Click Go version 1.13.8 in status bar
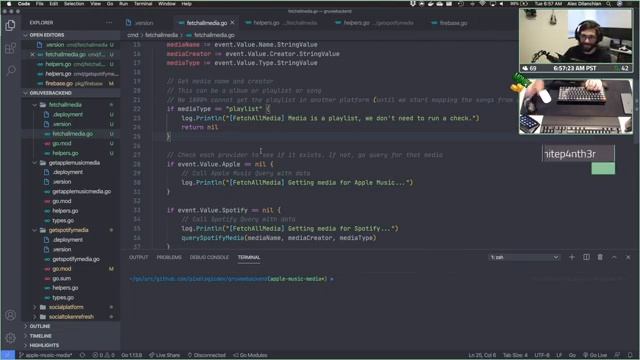640x360 pixels. [x=131, y=355]
